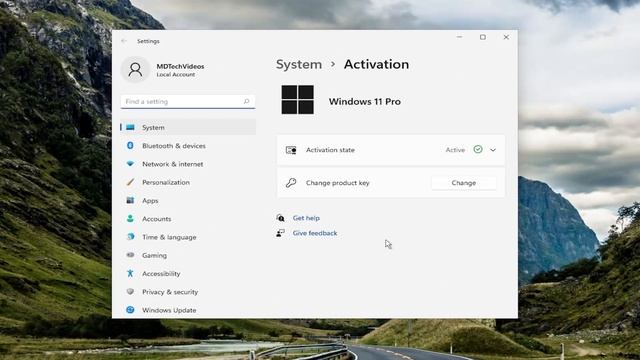Expand the Activation state chevron

point(493,150)
